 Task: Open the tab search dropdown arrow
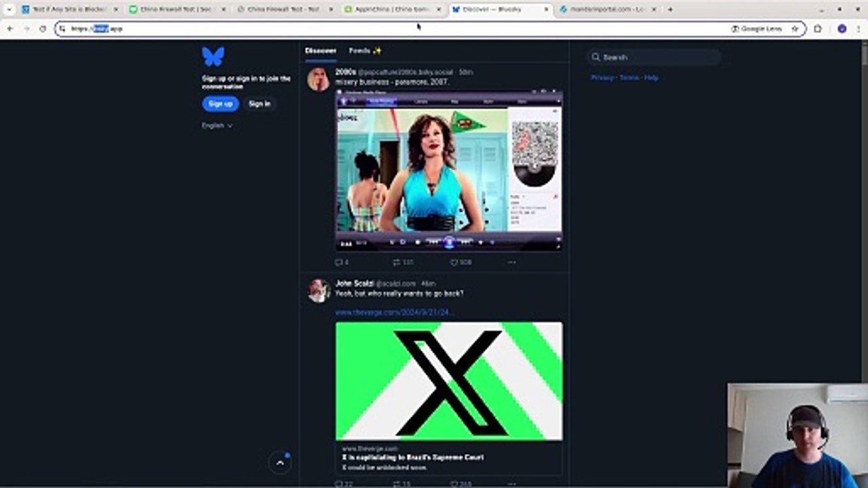tap(9, 9)
